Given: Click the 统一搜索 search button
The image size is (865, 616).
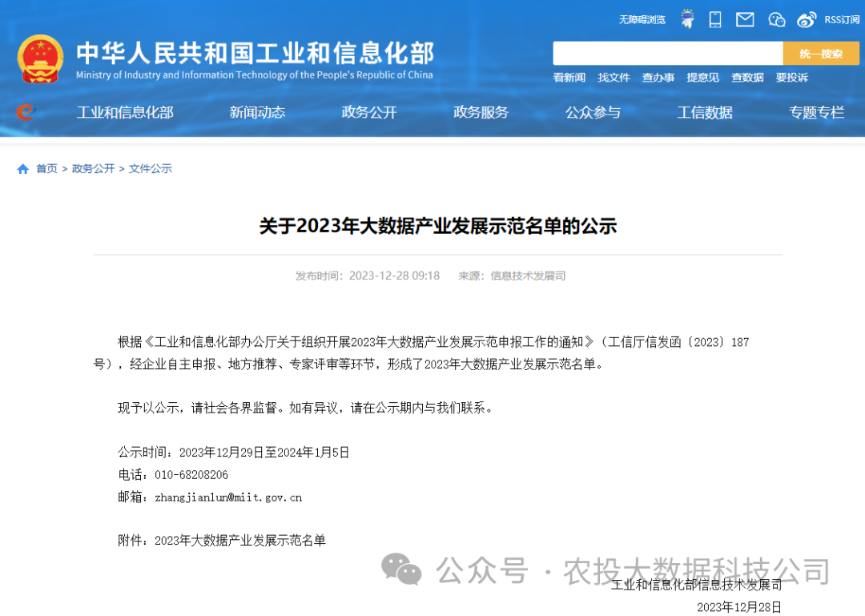Looking at the screenshot, I should pos(821,54).
